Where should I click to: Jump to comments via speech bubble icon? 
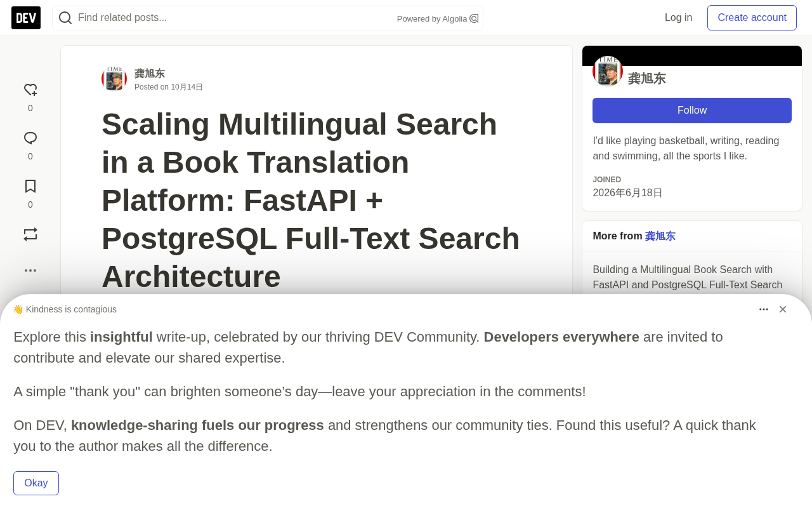(30, 138)
